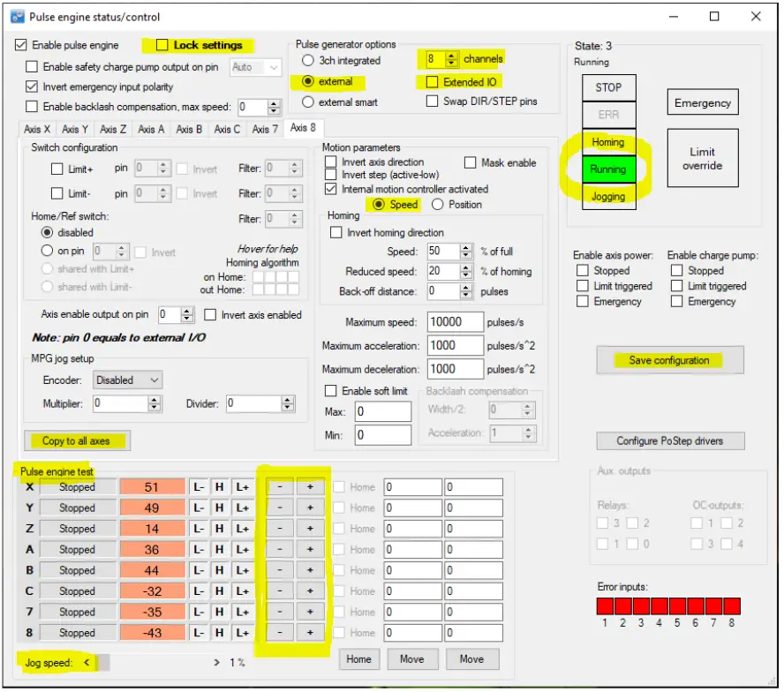Click the jog minus button for C axis
784x692 pixels.
[x=280, y=591]
